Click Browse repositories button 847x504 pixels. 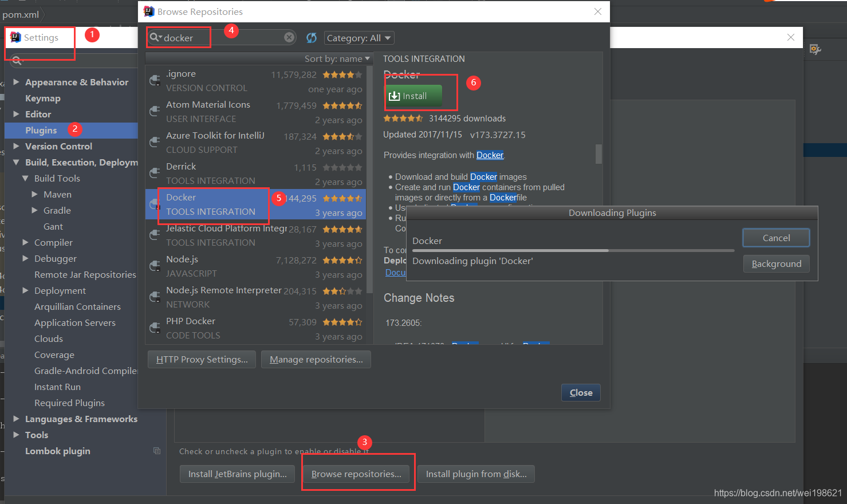(x=356, y=474)
